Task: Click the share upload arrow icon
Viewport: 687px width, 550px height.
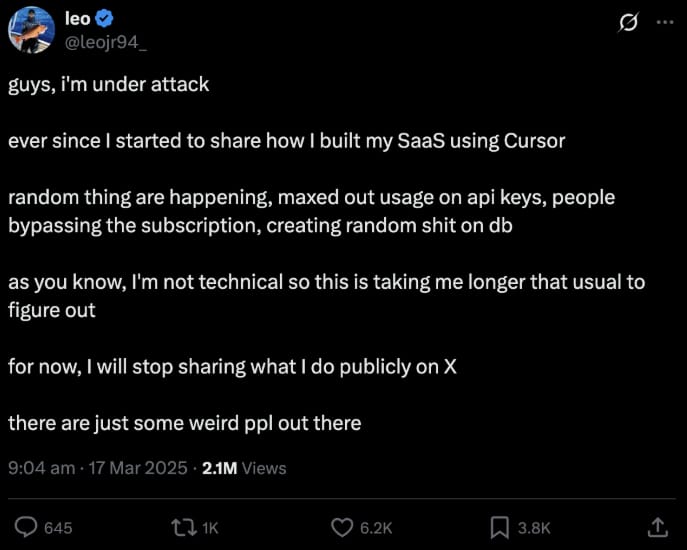Action: [658, 526]
